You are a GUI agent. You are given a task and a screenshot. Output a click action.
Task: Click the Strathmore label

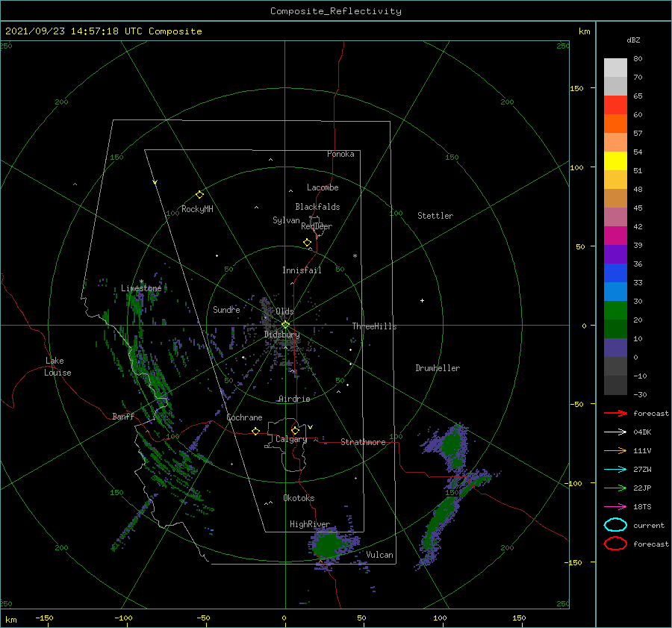coord(363,442)
